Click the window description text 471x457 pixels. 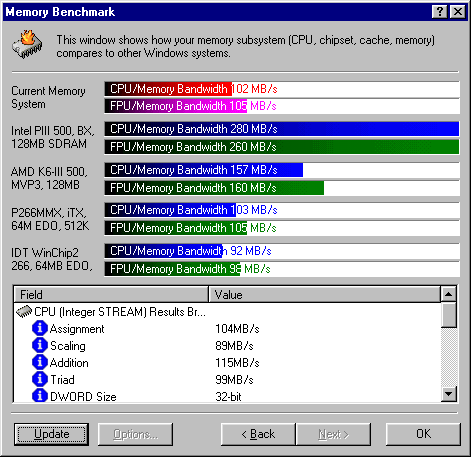pyautogui.click(x=246, y=46)
